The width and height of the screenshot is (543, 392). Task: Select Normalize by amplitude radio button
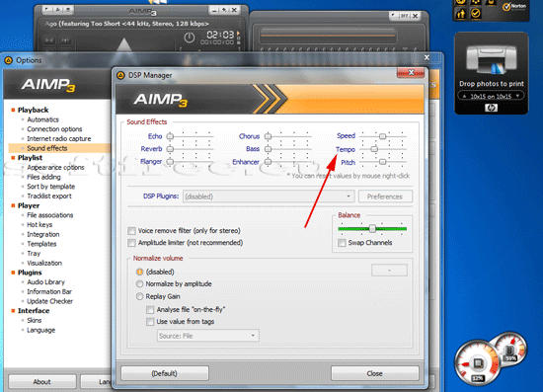[x=139, y=284]
